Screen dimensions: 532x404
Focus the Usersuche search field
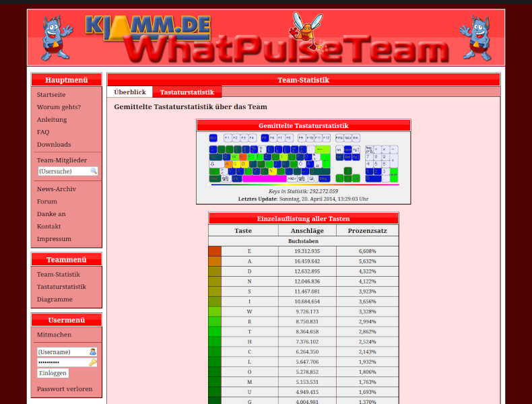tap(67, 171)
